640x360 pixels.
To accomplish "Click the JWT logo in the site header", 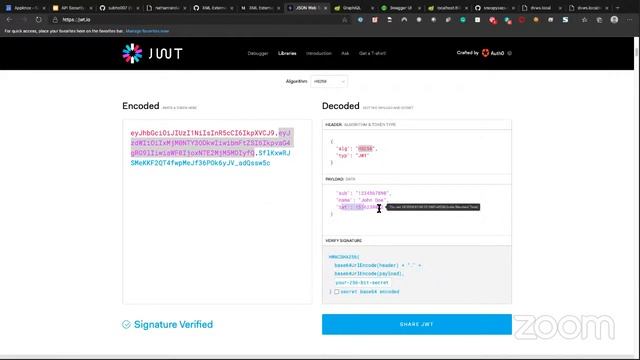I will (152, 53).
